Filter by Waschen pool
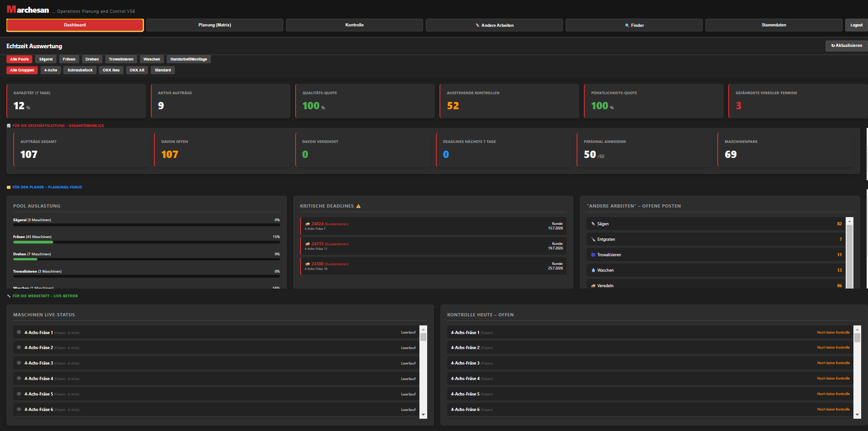The height and width of the screenshot is (431, 868). [152, 59]
